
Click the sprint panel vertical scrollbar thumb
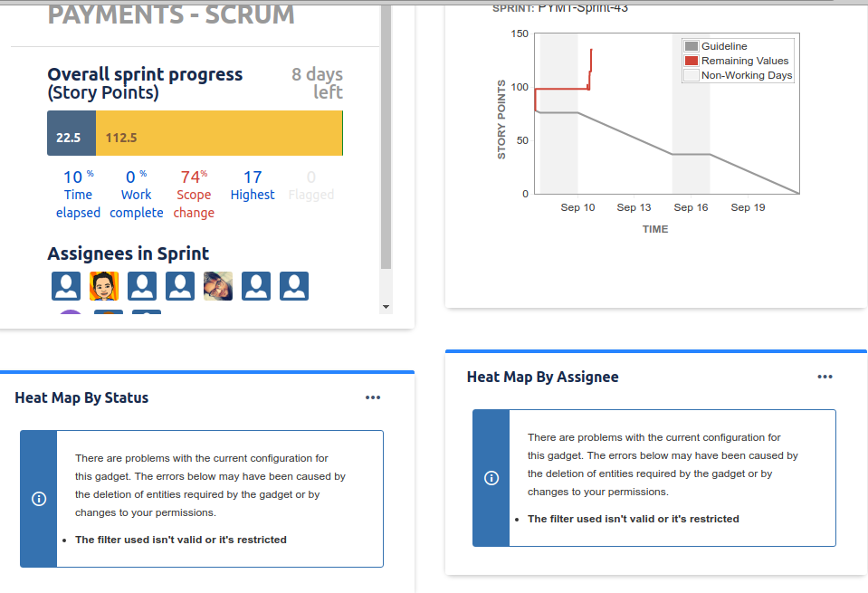tap(386, 137)
